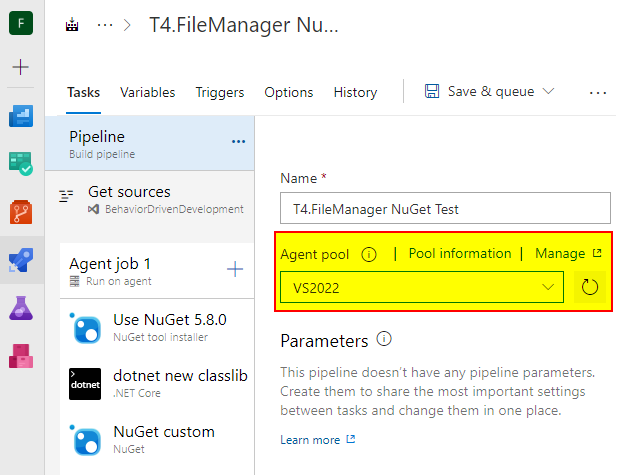Screen dimensions: 618x475
Task: Open the Pipelines rocket sidebar icon
Action: [21, 260]
